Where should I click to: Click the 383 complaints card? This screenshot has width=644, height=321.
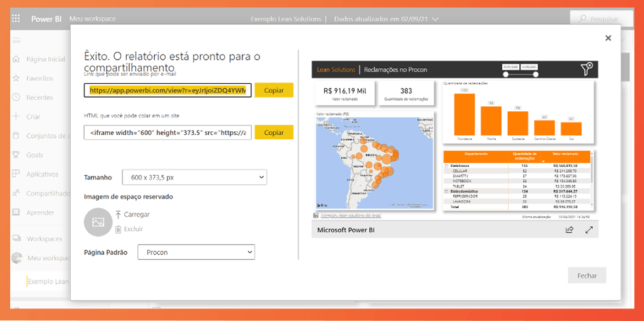pyautogui.click(x=406, y=93)
